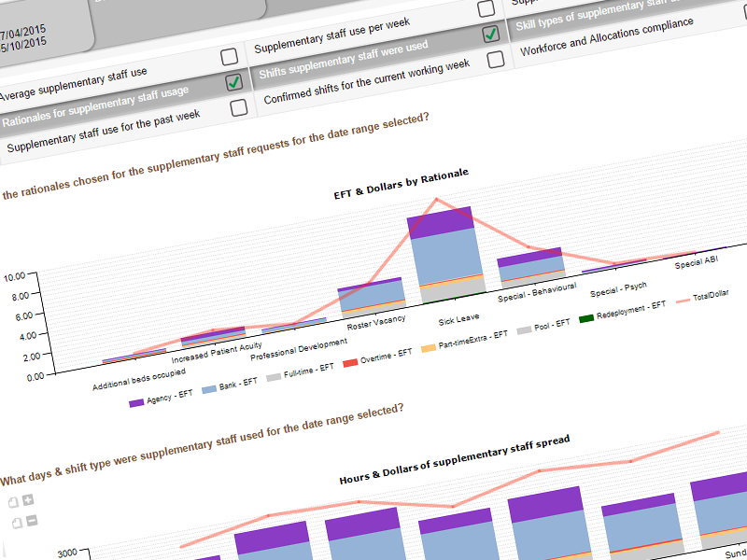747x560 pixels.
Task: Click the 'What days & shift type' question heading
Action: coord(202,445)
